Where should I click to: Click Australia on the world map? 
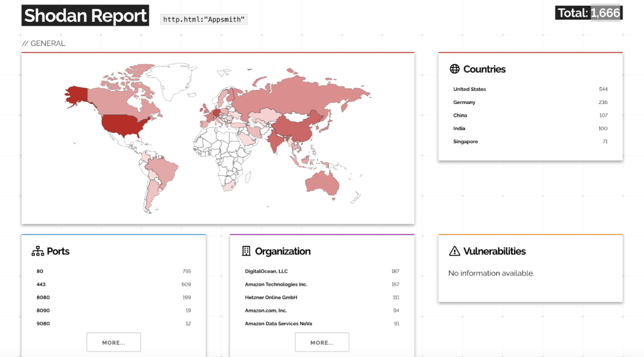pyautogui.click(x=323, y=182)
